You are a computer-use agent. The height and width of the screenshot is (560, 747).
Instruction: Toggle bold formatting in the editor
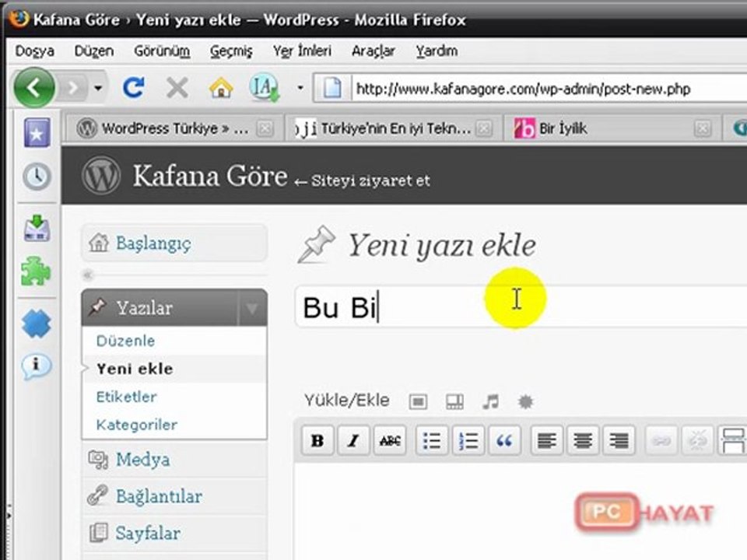[x=317, y=440]
